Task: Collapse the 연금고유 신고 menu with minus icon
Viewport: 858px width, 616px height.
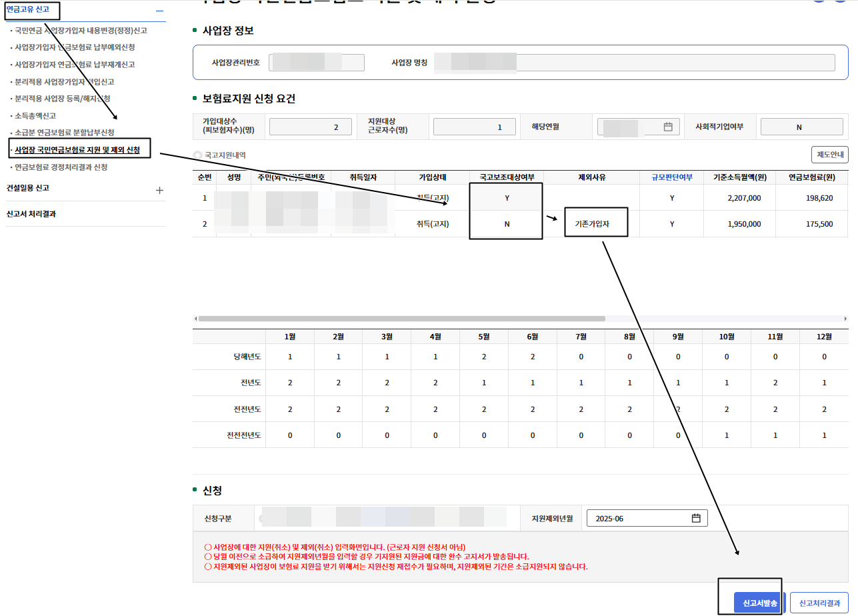Action: [x=159, y=11]
